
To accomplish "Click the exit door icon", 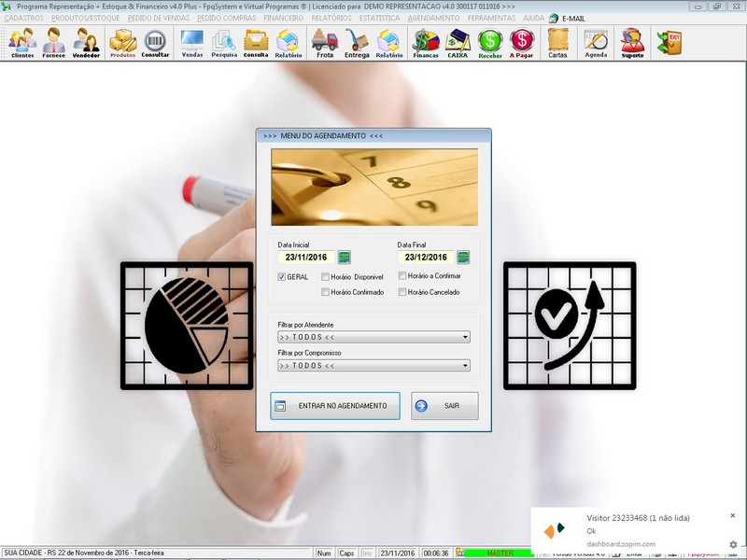I will 669,42.
